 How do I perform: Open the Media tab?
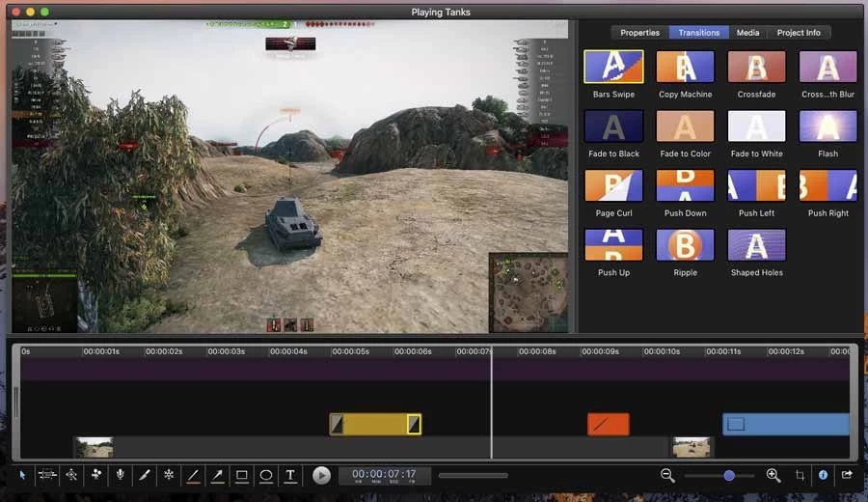pyautogui.click(x=747, y=33)
